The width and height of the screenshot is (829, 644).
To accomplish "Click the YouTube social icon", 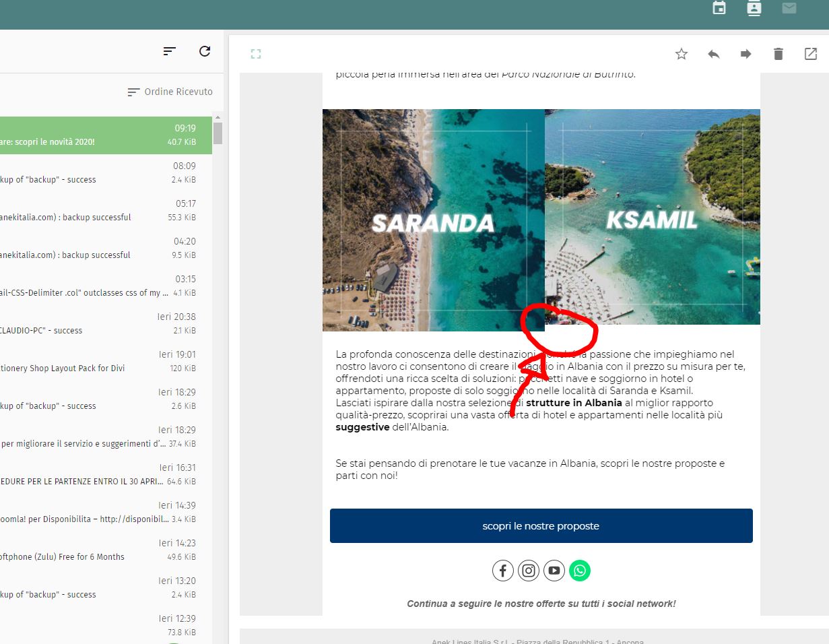I will (x=554, y=571).
